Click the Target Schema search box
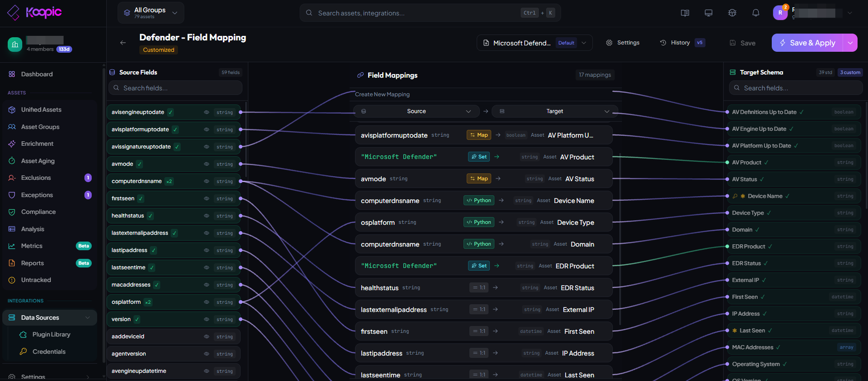Screen dimensions: 868x381 click(796, 88)
